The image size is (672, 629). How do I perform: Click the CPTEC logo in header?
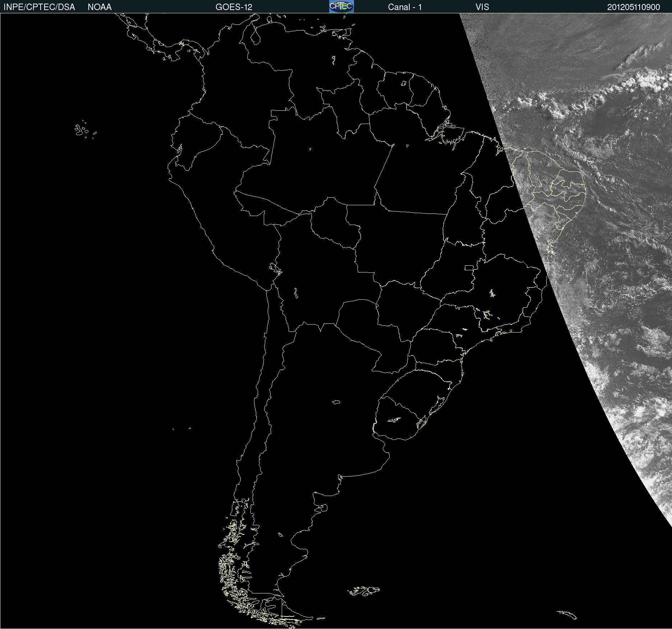tap(341, 6)
